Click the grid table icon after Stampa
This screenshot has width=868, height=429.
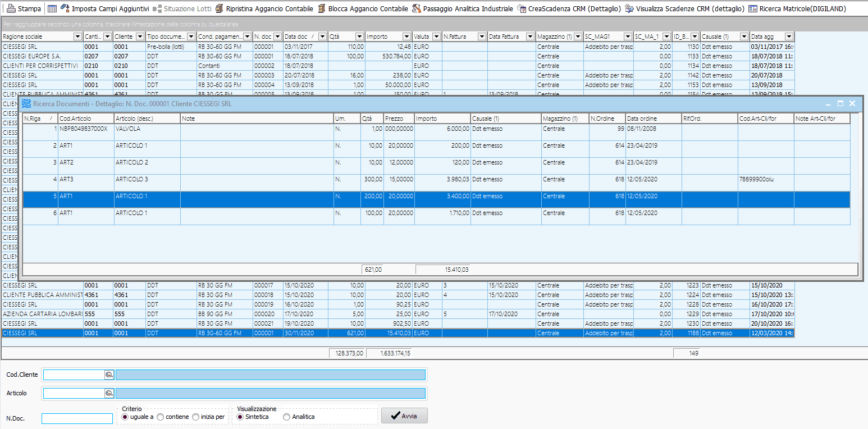(52, 8)
